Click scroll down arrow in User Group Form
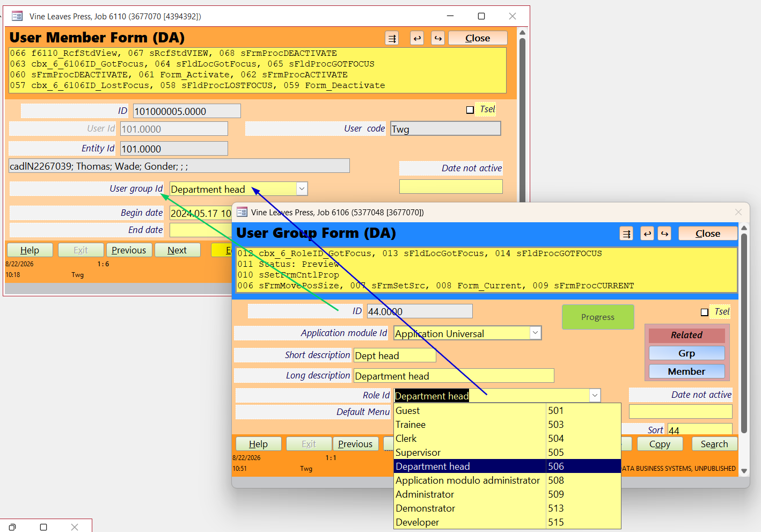 click(x=744, y=471)
